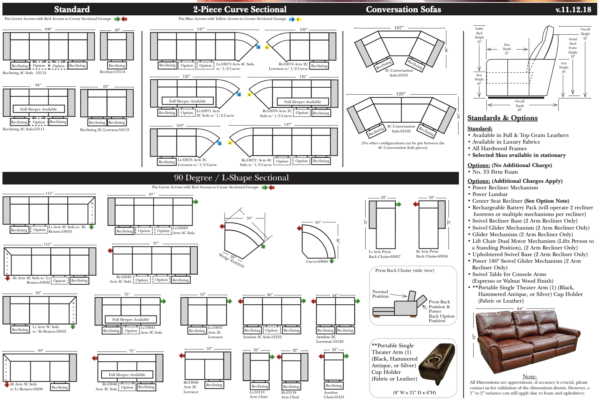600x406 pixels.
Task: Click the blue arrow in the Curve Sectional legend
Action: click(292, 19)
